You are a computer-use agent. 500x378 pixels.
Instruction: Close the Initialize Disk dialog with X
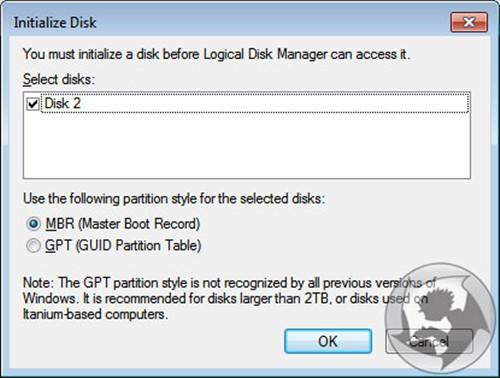click(x=469, y=22)
